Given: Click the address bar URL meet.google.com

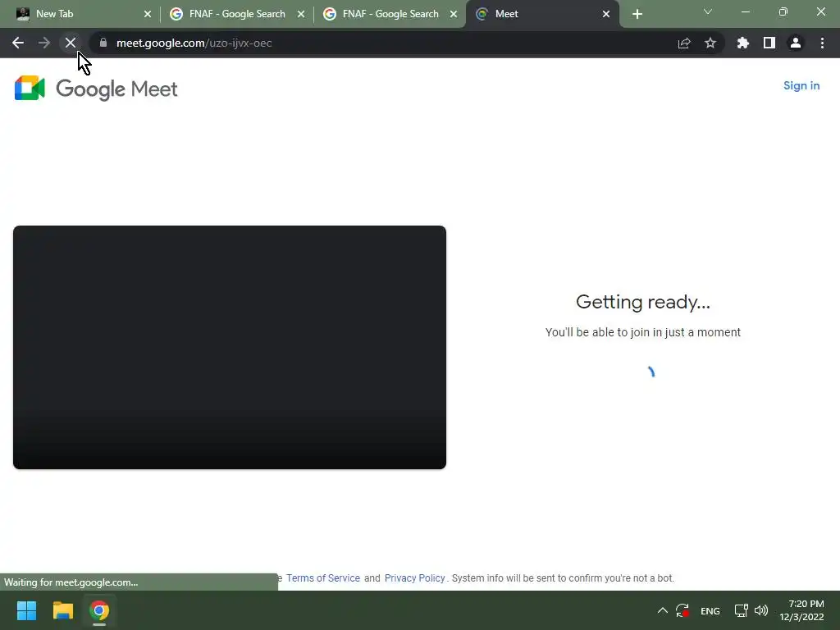Looking at the screenshot, I should coord(194,43).
